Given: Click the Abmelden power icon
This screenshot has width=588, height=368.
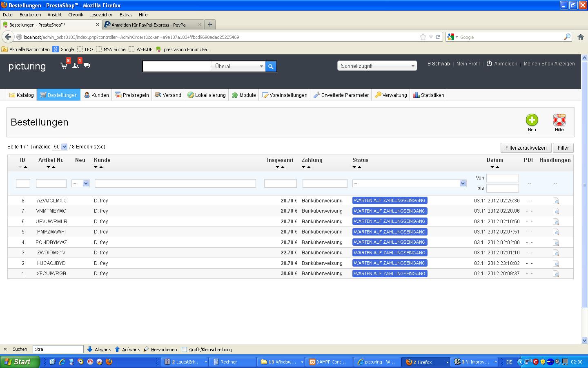Looking at the screenshot, I should tap(489, 64).
